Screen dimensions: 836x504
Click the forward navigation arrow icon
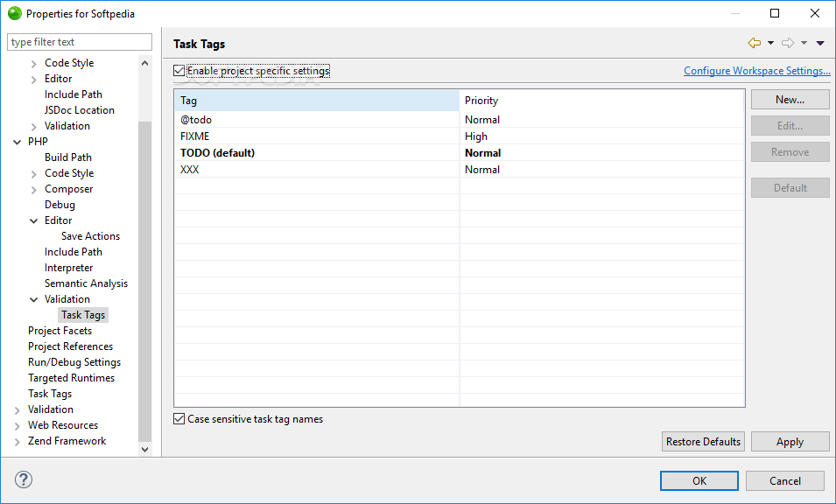787,43
